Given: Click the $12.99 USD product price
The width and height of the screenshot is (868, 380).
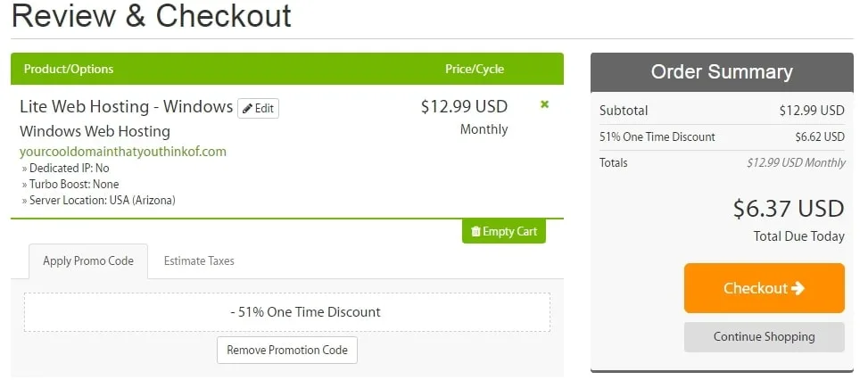Looking at the screenshot, I should point(464,106).
